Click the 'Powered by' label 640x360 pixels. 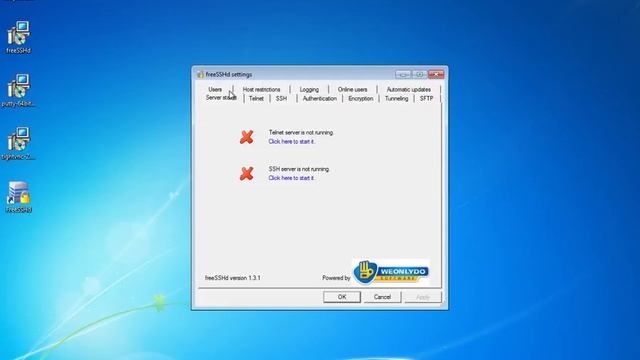click(336, 278)
